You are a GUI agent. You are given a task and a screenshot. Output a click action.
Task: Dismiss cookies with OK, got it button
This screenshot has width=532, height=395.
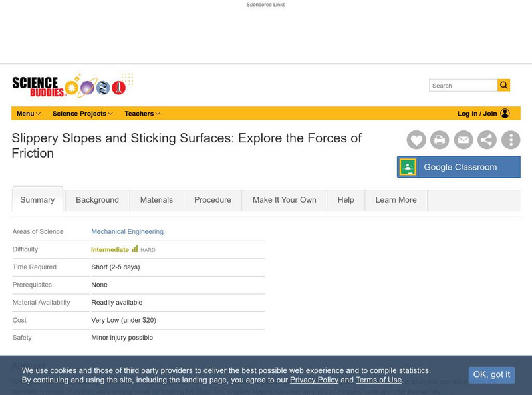(491, 375)
